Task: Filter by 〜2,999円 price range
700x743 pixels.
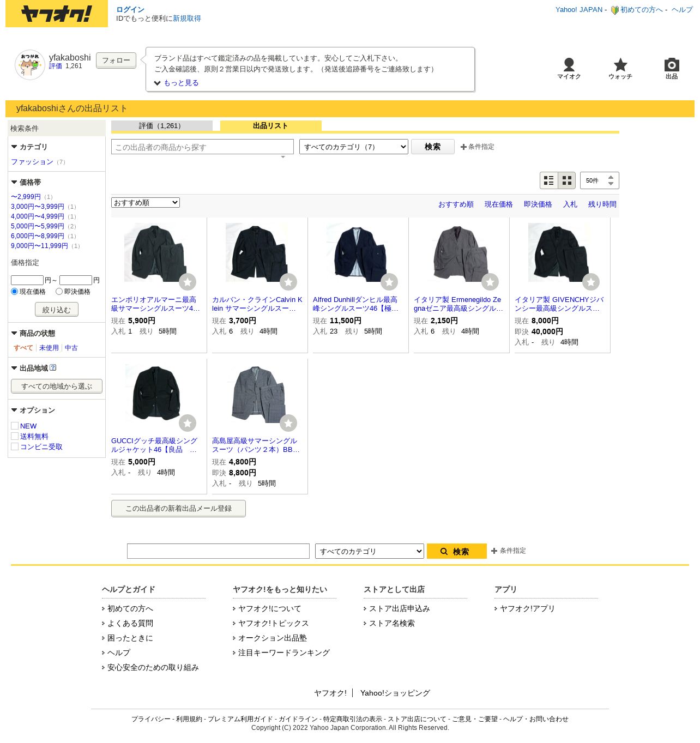Action: point(26,197)
